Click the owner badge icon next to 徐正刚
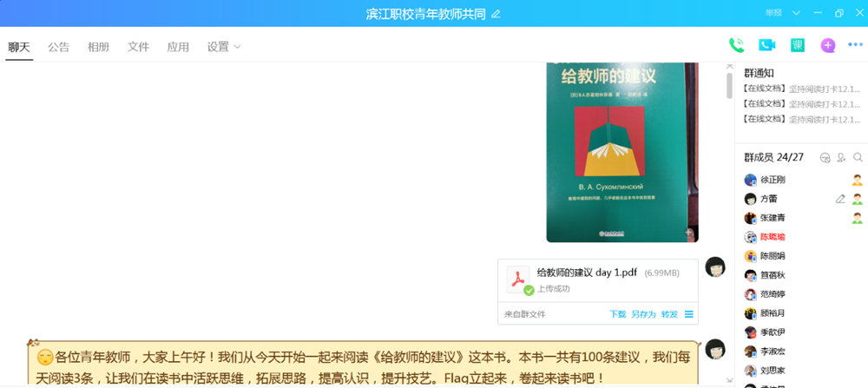 (857, 180)
